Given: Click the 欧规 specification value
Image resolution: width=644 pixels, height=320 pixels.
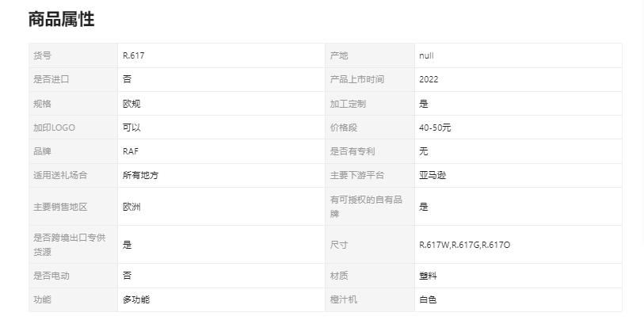Looking at the screenshot, I should pos(131,104).
